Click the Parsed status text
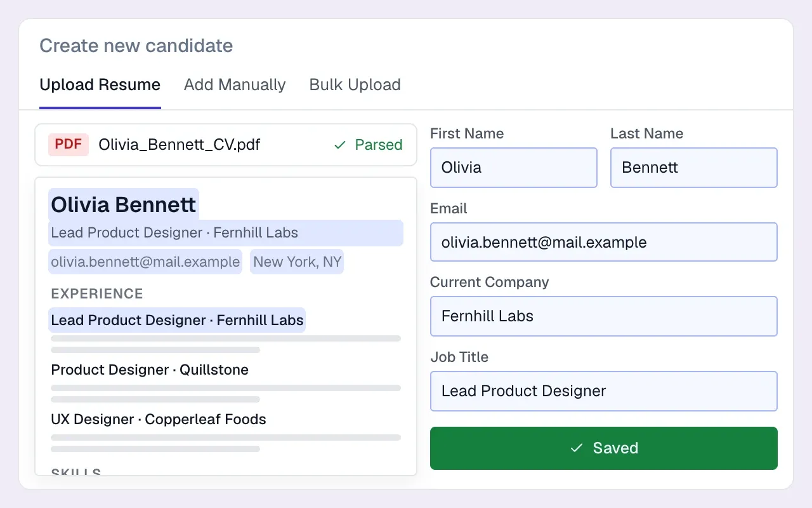Viewport: 812px width, 508px height. [x=379, y=145]
